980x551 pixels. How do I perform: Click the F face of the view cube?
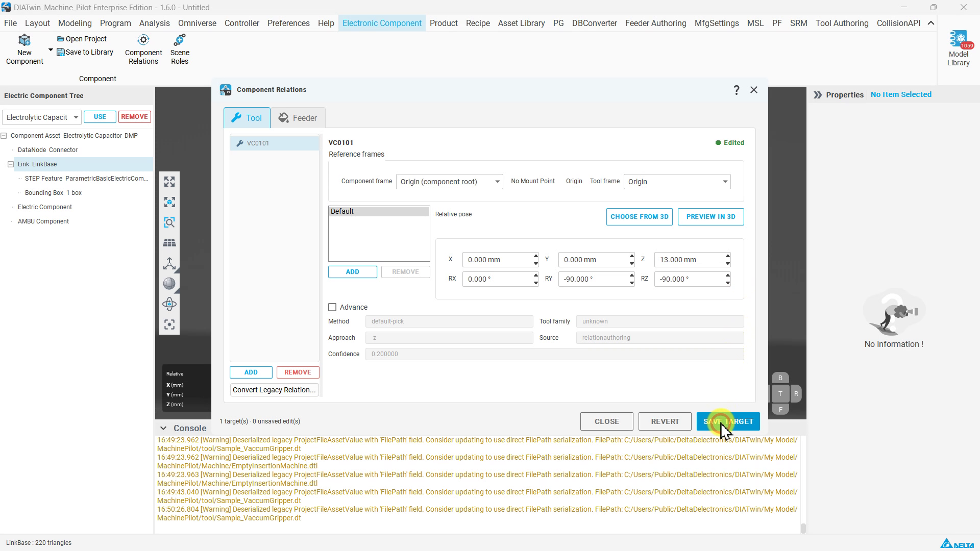(780, 409)
